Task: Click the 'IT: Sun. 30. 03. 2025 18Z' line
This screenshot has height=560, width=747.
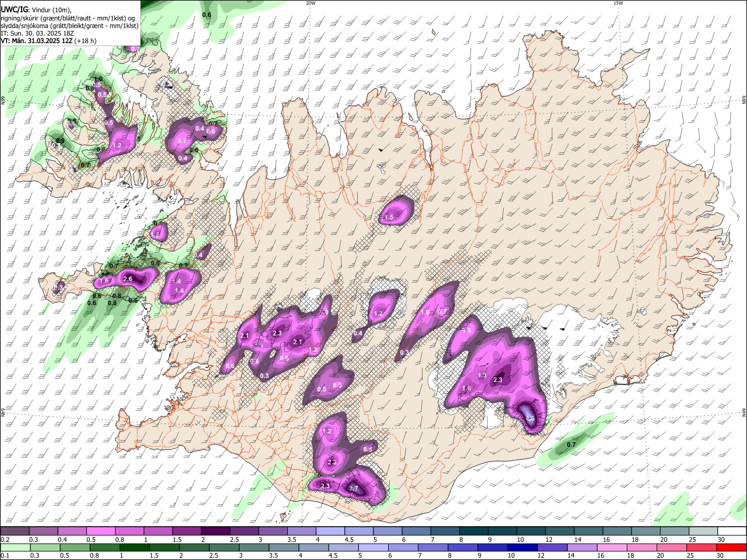Action: 37,33
